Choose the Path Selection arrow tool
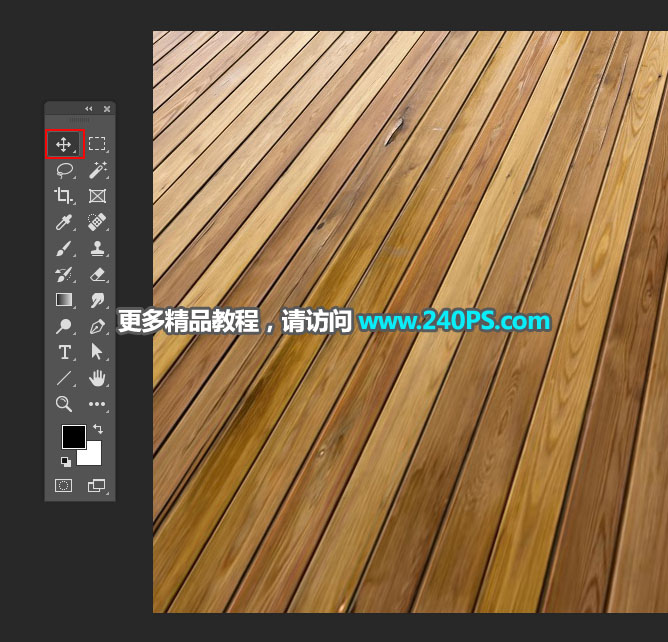Screen dimensions: 668x642 click(x=97, y=352)
